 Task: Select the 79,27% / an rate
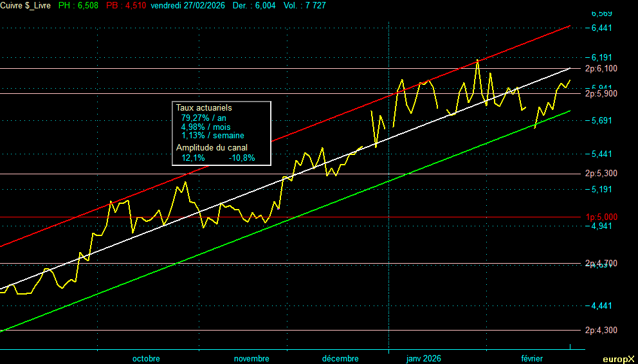tap(204, 118)
